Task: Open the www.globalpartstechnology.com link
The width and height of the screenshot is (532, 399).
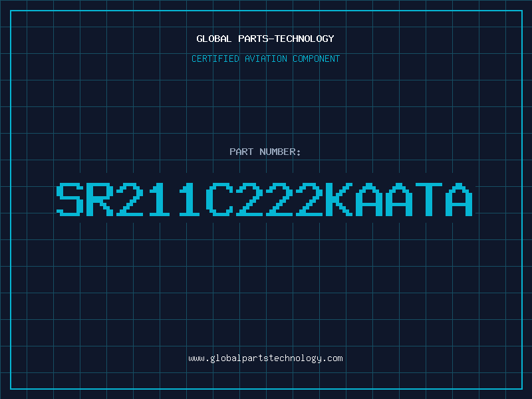Action: (265, 358)
